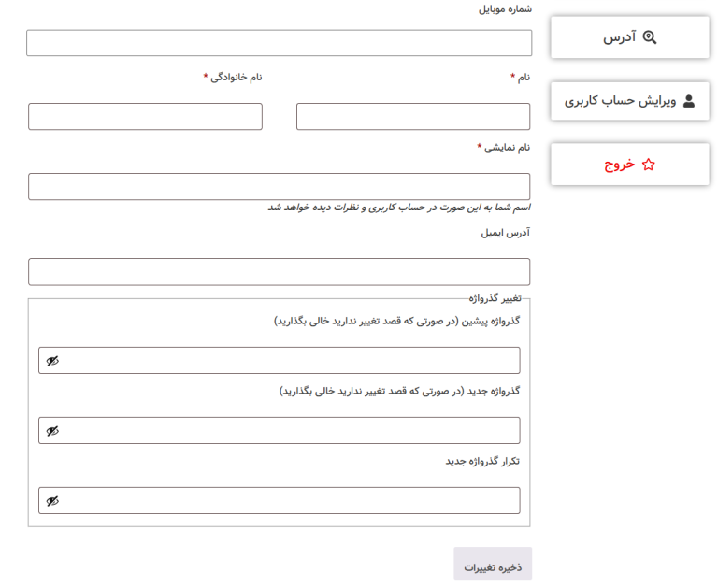Focus the شماره موبایل mobile number field
Screen dimensions: 718x588
pos(280,43)
